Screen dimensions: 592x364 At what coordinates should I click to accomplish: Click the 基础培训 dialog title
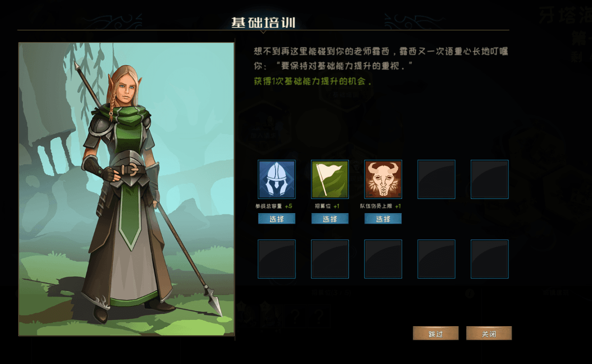pos(263,23)
